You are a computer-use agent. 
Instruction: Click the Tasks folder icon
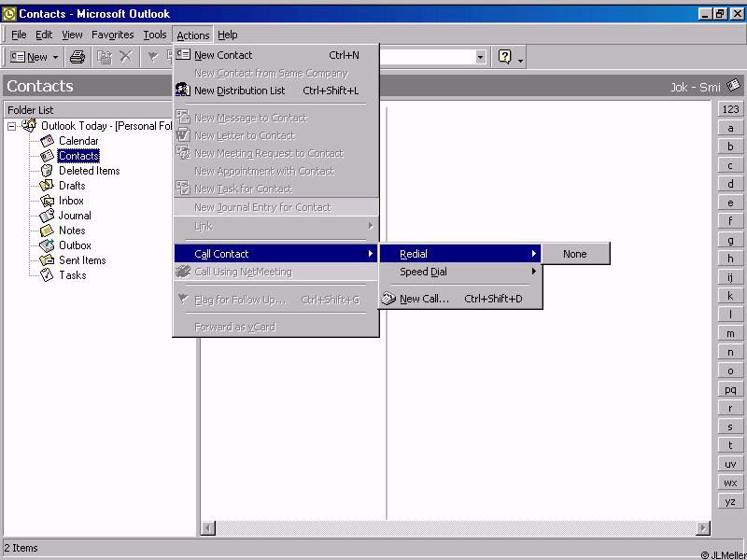tap(47, 275)
